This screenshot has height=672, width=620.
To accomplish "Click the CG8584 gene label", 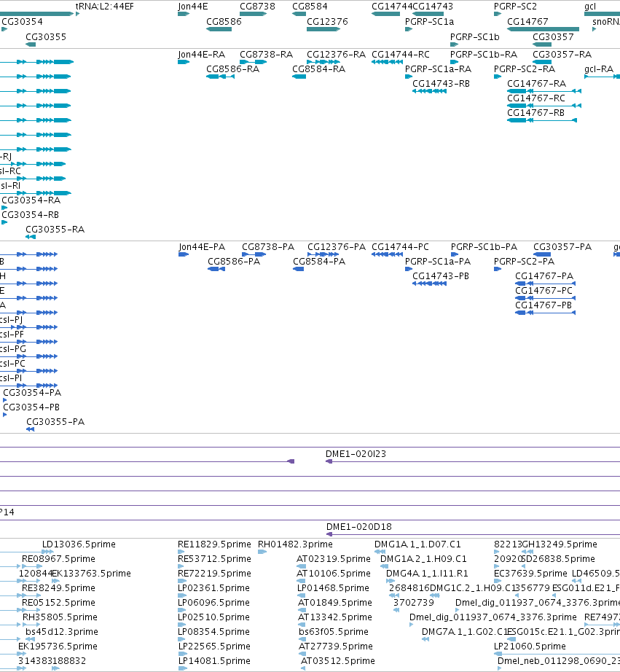I will pos(310,7).
